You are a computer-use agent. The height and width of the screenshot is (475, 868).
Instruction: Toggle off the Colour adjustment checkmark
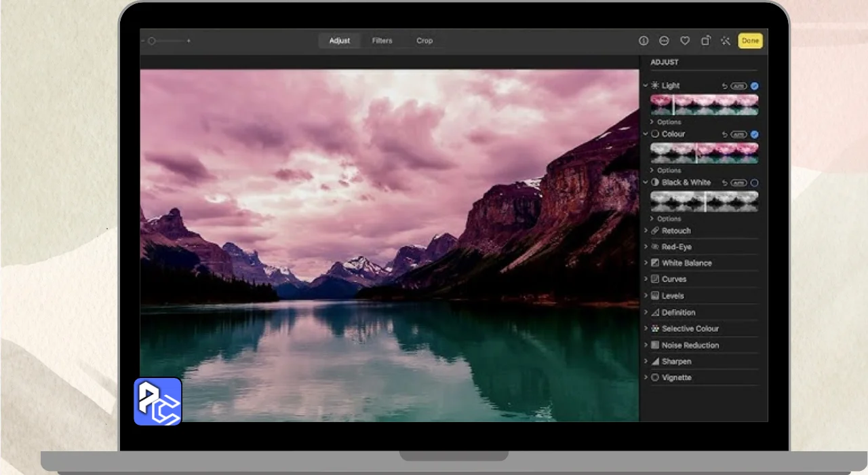[x=755, y=134]
